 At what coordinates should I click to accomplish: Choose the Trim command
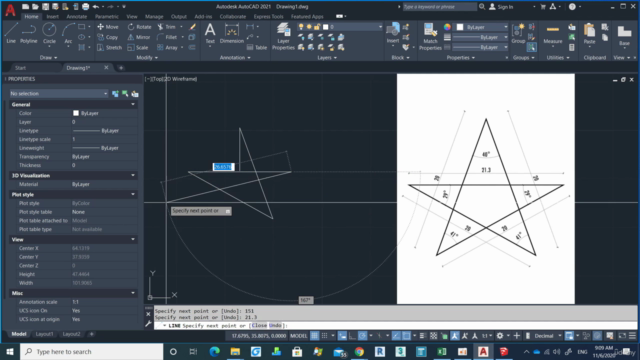(167, 27)
